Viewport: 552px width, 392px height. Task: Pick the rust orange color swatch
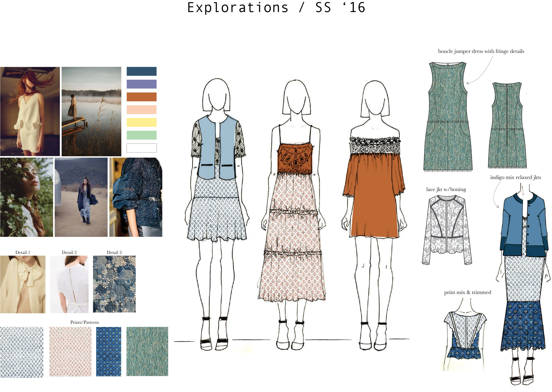tap(141, 97)
